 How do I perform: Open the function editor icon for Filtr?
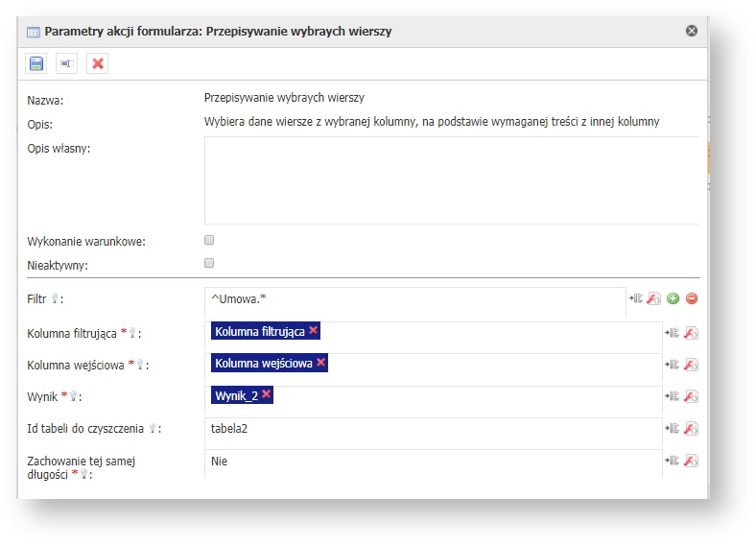pos(653,299)
